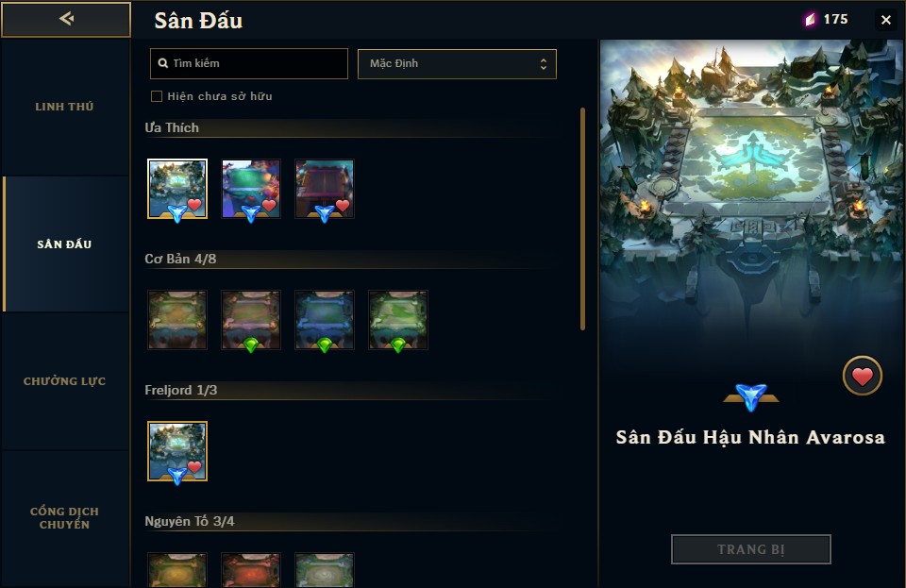Select the first favorite arena thumbnail
The height and width of the screenshot is (588, 906).
(177, 189)
